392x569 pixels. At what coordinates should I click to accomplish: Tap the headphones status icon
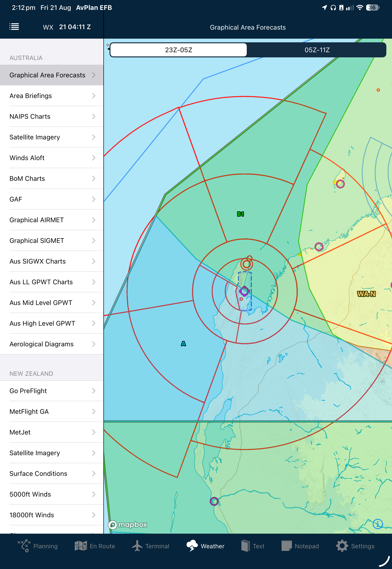[333, 8]
